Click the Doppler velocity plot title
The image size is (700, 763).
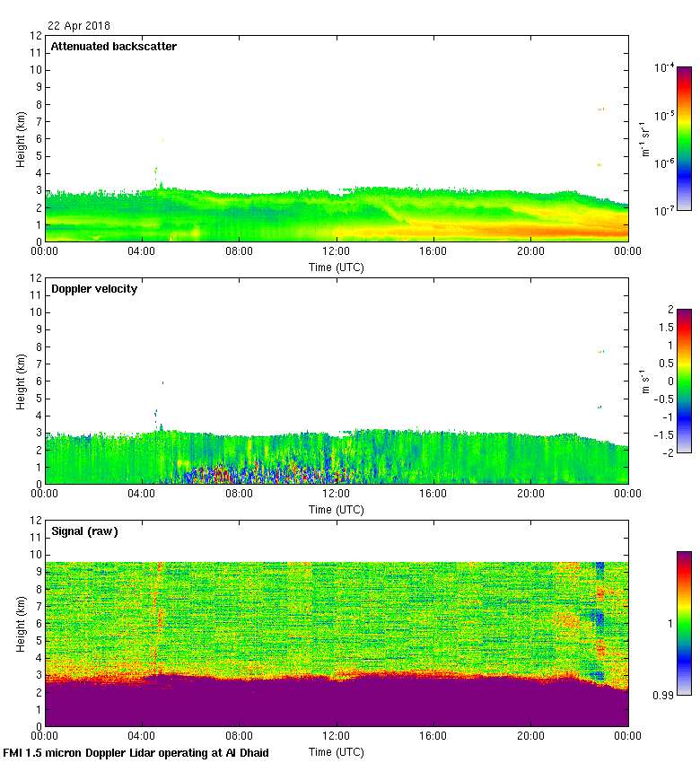[x=93, y=289]
